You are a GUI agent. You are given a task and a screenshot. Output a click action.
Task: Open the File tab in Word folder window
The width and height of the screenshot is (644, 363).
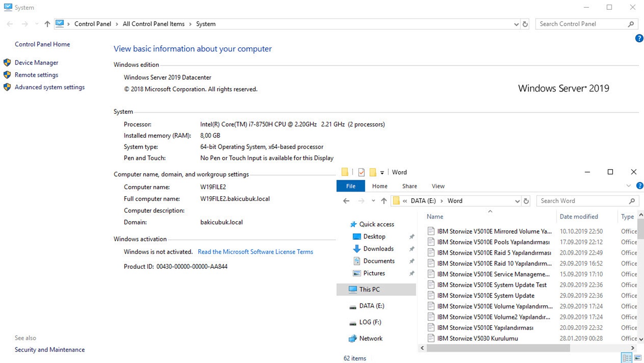[351, 186]
